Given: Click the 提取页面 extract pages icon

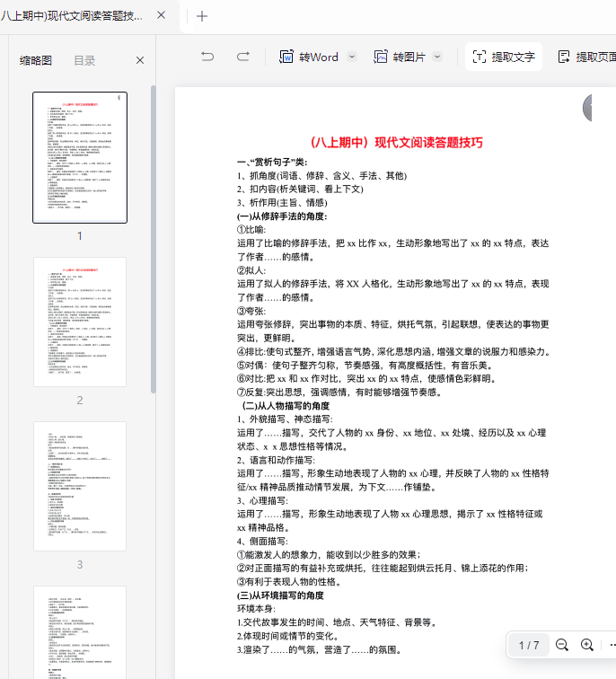Looking at the screenshot, I should [564, 57].
